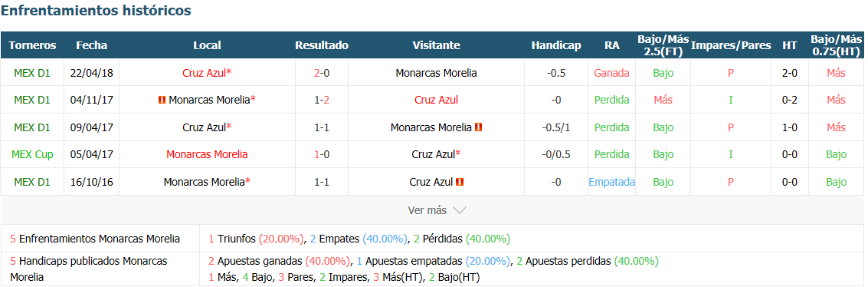The height and width of the screenshot is (287, 868).
Task: Open red Cruz Azul visitor link 04/11/17
Action: click(436, 100)
